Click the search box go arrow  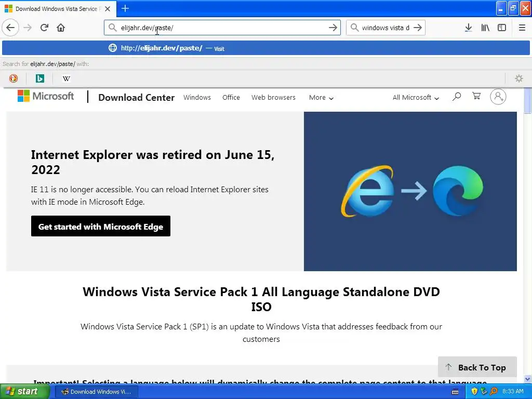(x=418, y=28)
